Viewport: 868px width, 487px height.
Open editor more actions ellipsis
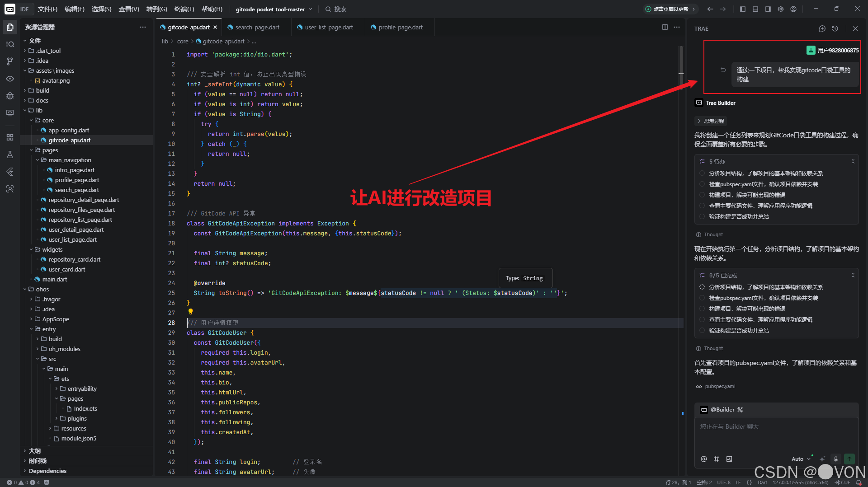click(677, 27)
